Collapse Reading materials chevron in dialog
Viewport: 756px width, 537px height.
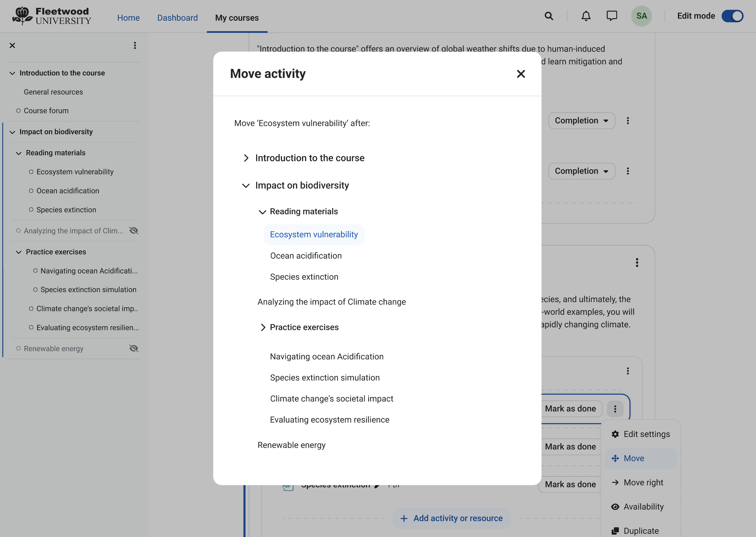click(262, 212)
